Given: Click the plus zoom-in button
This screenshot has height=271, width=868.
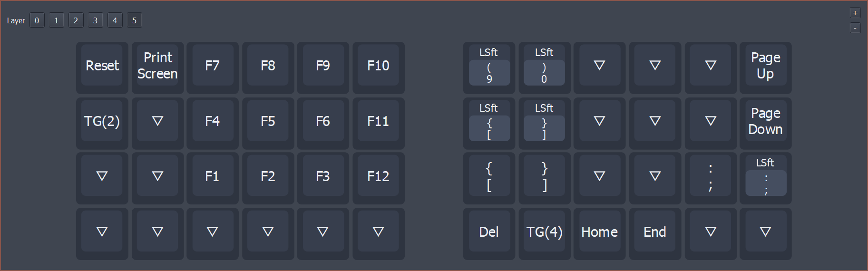Looking at the screenshot, I should click(855, 13).
